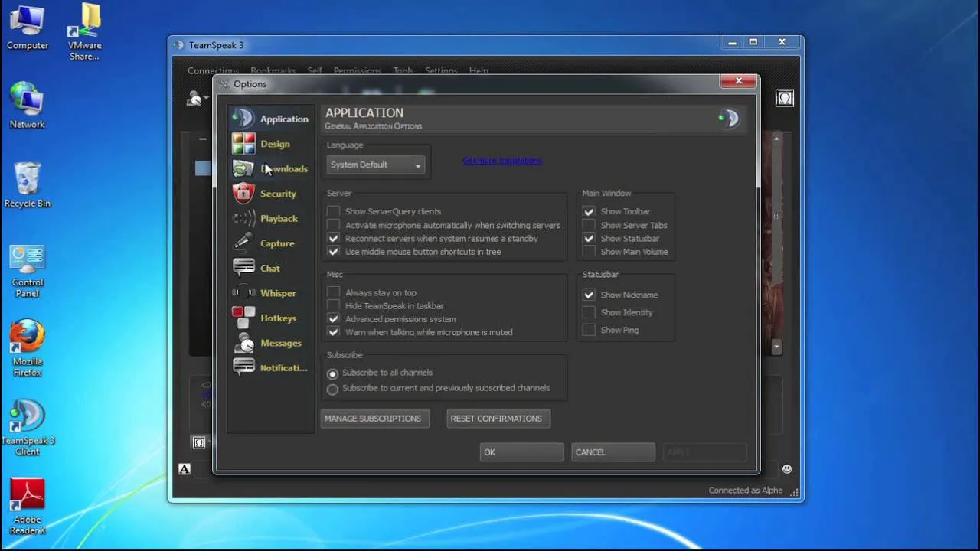Enable Hide TeamSpeak in taskbar
Image resolution: width=980 pixels, height=551 pixels.
pyautogui.click(x=333, y=305)
